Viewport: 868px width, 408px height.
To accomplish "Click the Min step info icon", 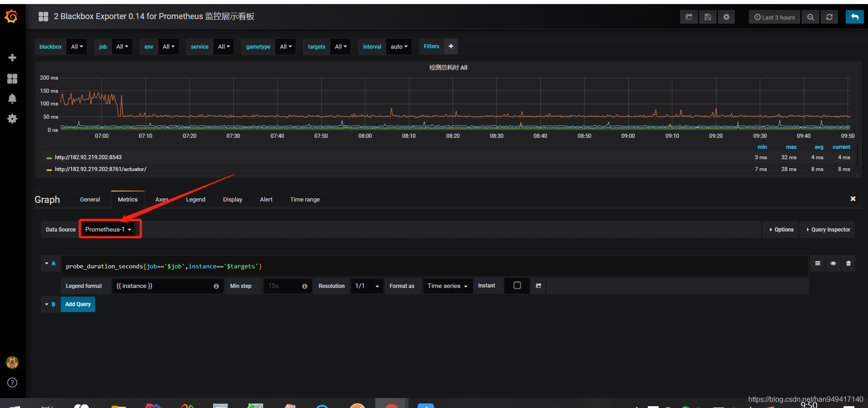I will pyautogui.click(x=304, y=286).
